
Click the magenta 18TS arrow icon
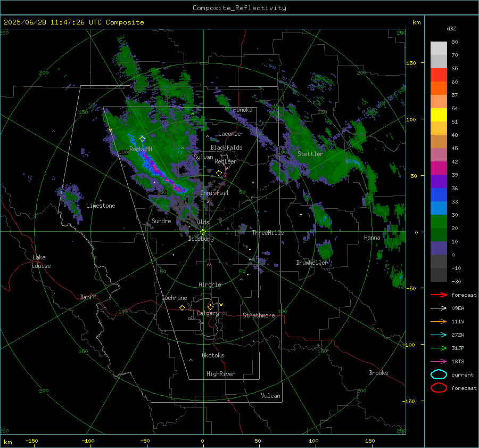(439, 362)
